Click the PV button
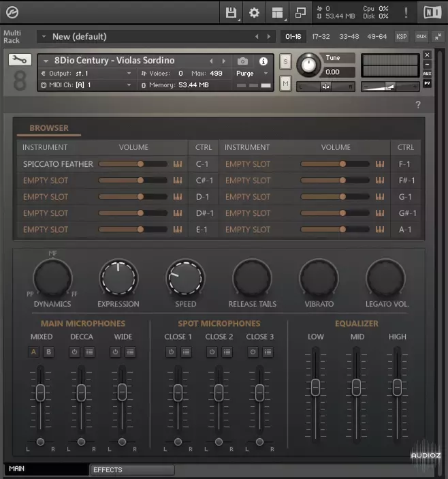 [x=428, y=83]
